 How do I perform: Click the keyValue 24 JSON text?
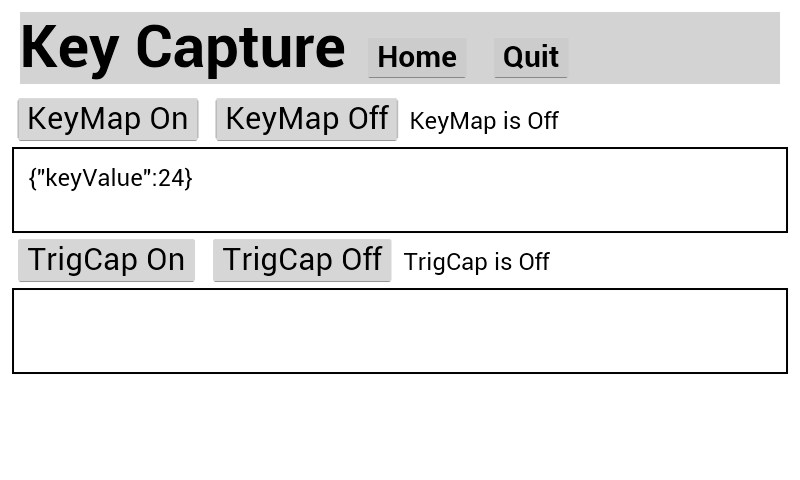(110, 178)
